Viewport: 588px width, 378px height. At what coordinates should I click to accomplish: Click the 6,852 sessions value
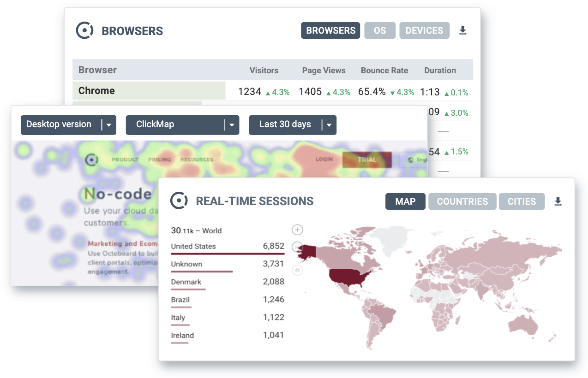click(274, 246)
